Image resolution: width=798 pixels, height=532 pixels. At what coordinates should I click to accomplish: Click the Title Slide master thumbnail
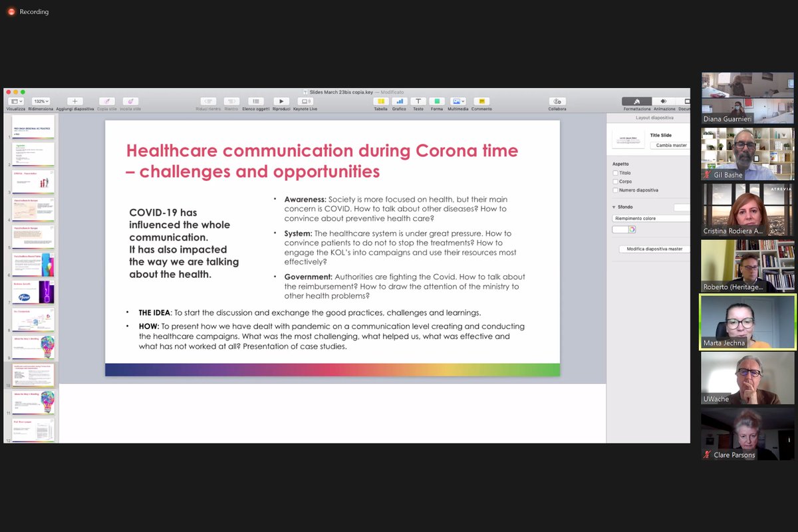(628, 140)
